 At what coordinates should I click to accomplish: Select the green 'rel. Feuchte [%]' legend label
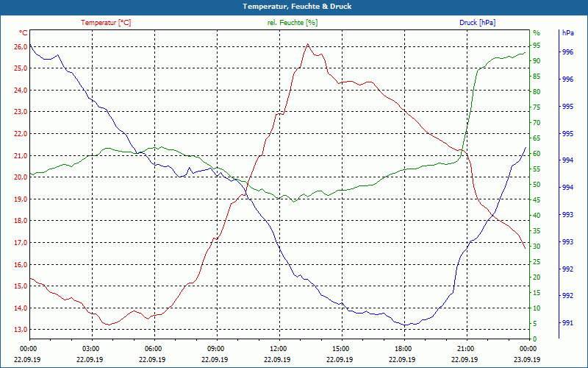(x=292, y=23)
